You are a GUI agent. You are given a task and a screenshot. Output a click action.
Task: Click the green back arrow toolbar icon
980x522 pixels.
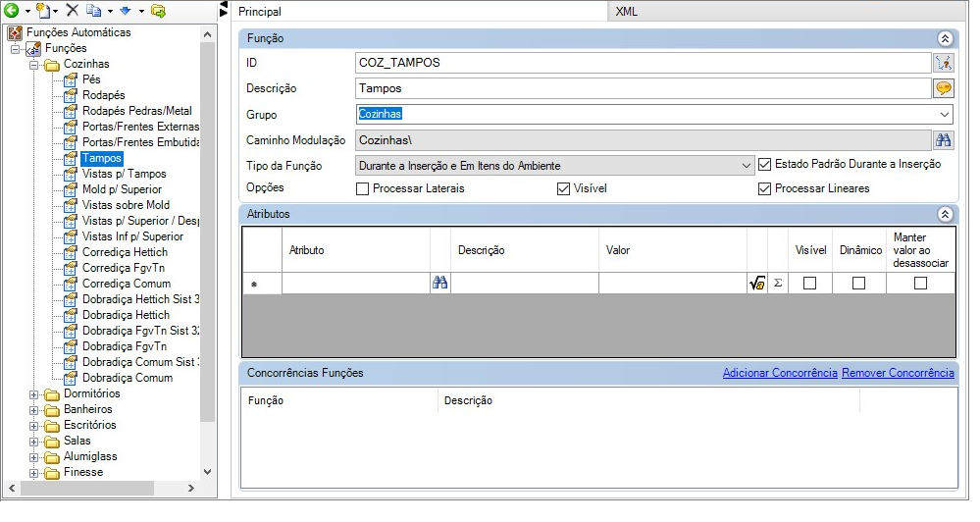(x=12, y=11)
